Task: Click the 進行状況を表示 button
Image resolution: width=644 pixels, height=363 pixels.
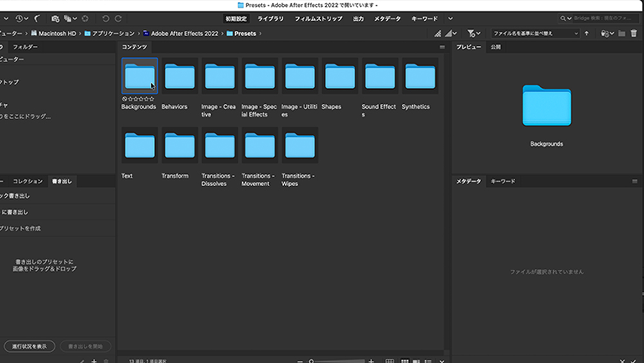Action: pyautogui.click(x=29, y=346)
